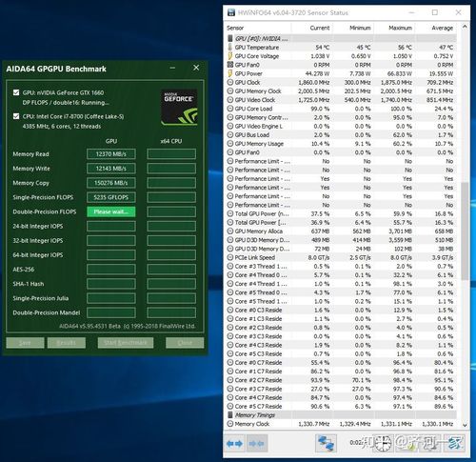Click the circle icon beside GPU Clock

[x=230, y=82]
